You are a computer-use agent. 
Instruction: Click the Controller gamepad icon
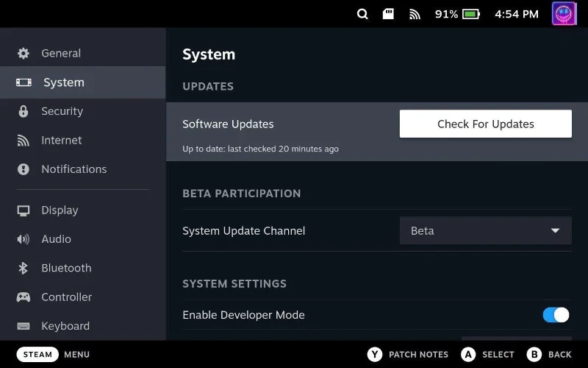[x=24, y=297]
